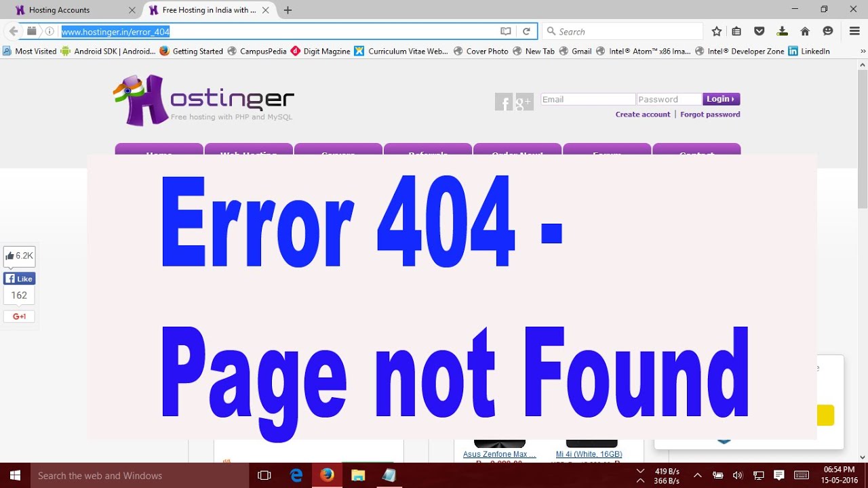Open the LinkedIn bookmark

[x=809, y=51]
